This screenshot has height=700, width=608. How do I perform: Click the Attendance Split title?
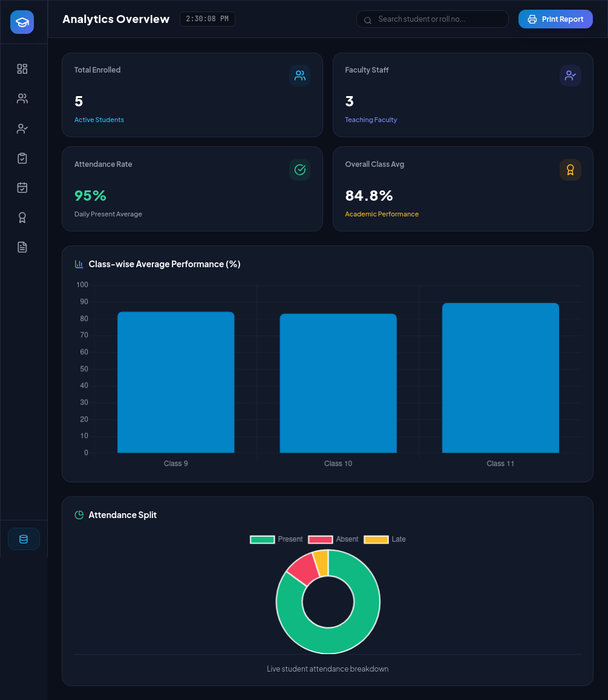pos(122,515)
